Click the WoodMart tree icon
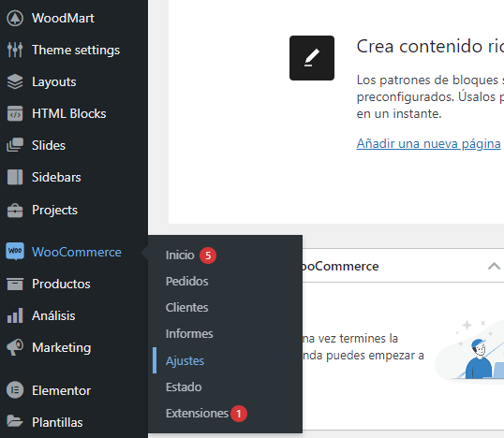Viewport: 504px width, 438px height. pos(15,18)
